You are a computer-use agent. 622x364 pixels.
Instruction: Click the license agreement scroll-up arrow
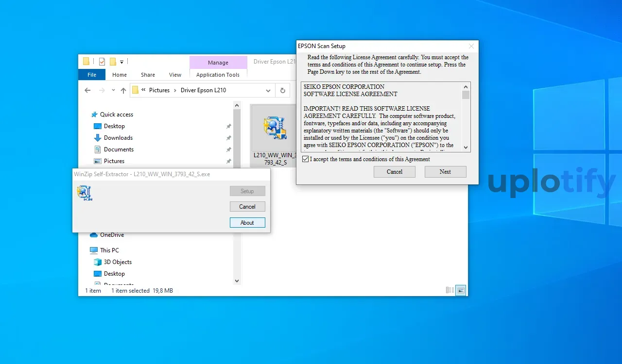(466, 86)
